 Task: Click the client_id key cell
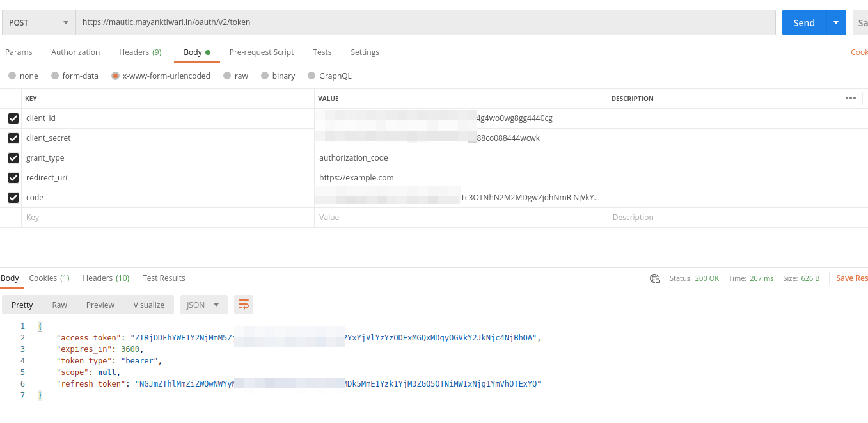(168, 118)
